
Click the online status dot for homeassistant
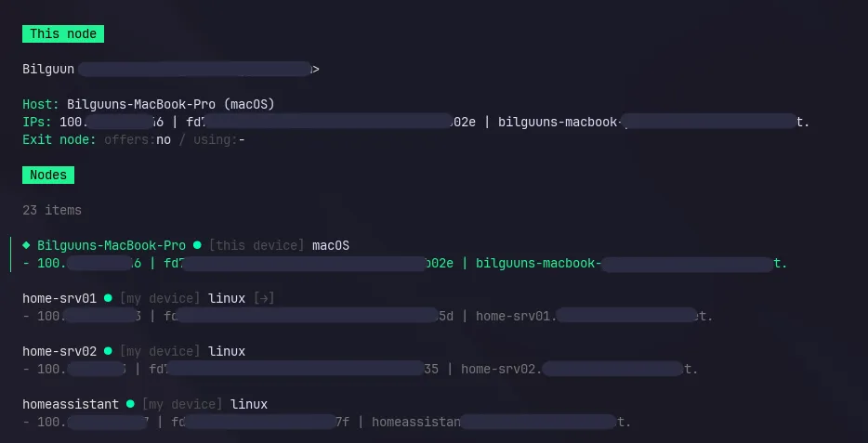tap(130, 405)
